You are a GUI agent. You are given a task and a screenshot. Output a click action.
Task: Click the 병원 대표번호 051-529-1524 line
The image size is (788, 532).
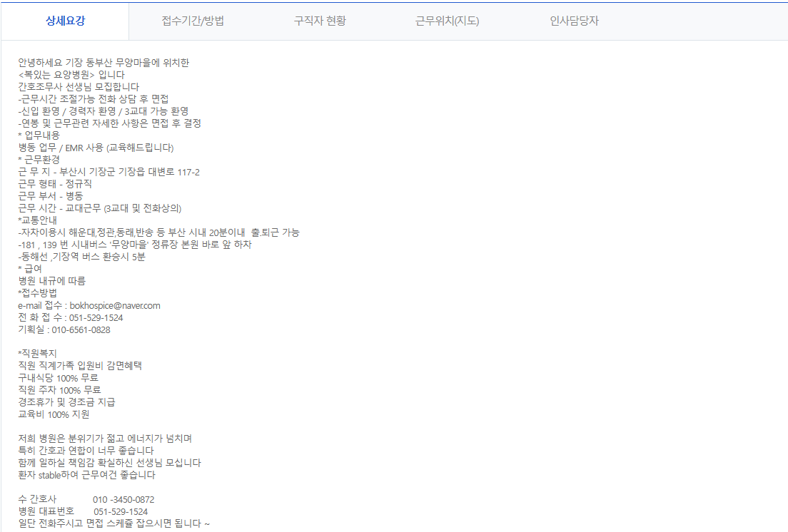pos(83,511)
